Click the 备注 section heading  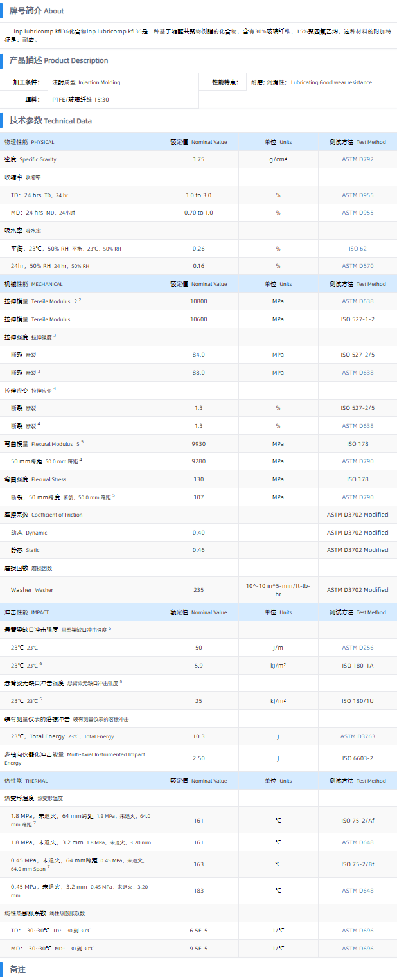(17, 969)
